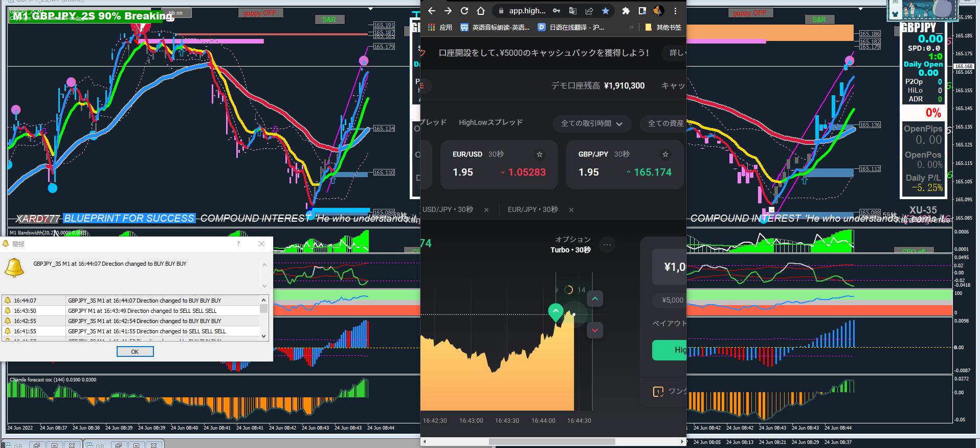980x448 pixels.
Task: Click the green entry marker on chart
Action: (555, 311)
